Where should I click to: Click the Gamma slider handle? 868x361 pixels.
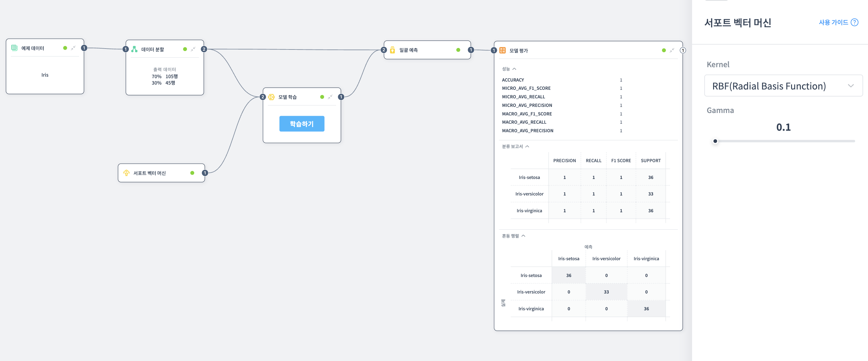(x=715, y=141)
